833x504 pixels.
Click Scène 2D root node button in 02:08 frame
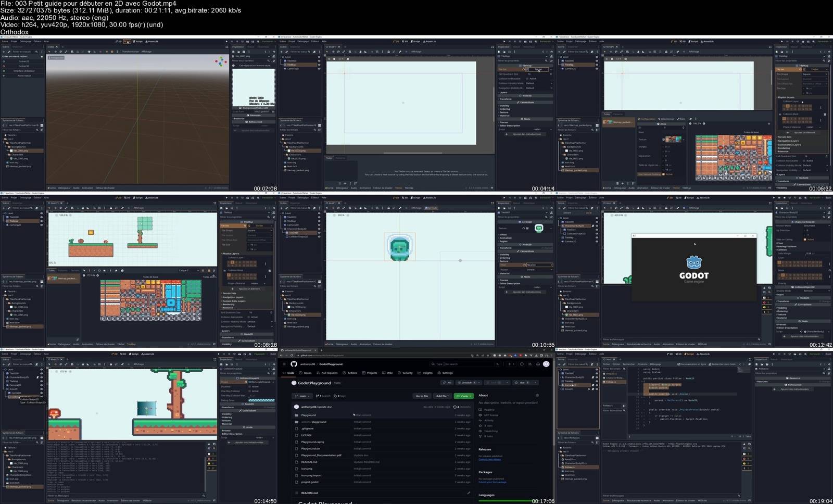[24, 61]
